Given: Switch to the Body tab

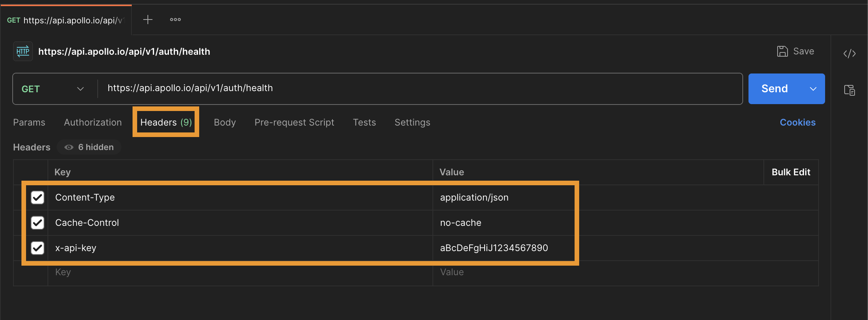Looking at the screenshot, I should tap(225, 122).
